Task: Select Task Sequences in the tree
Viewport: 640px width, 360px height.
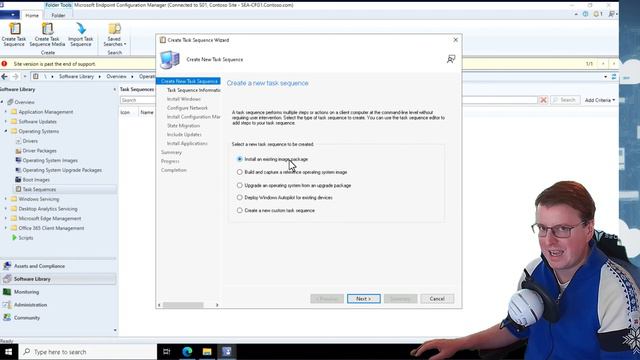Action: pos(39,189)
